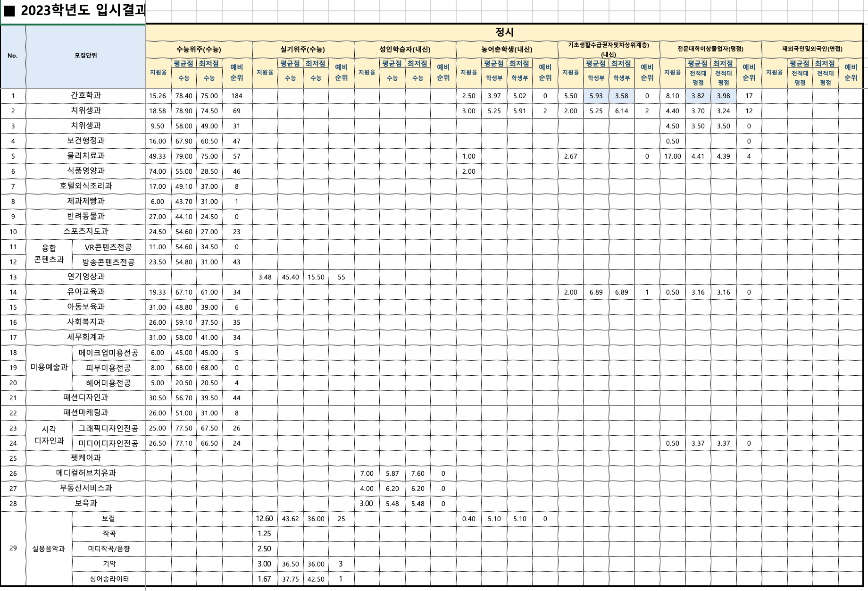This screenshot has height=591, width=868.
Task: Click the 12.60 value in 보컬 row
Action: (x=265, y=518)
